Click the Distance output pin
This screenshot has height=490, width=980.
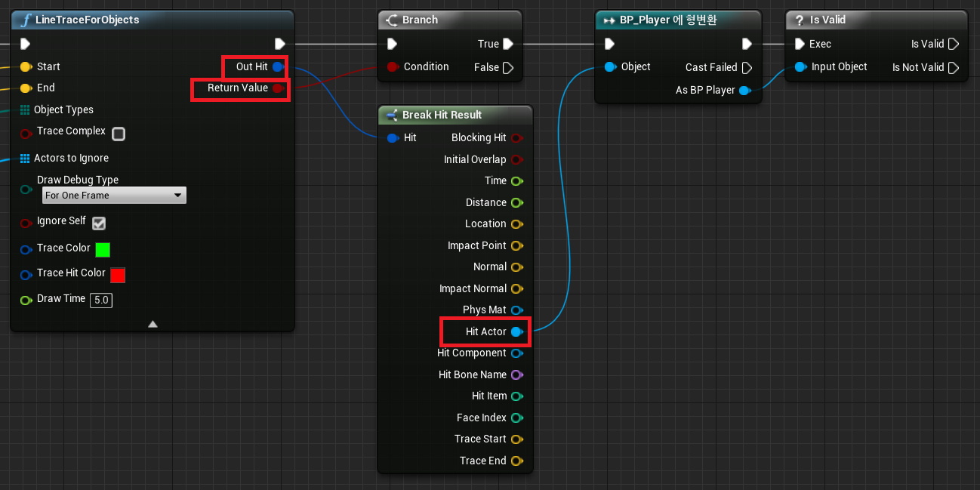(x=517, y=202)
